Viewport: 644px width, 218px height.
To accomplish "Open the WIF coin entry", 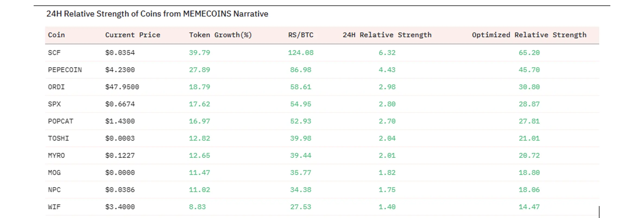I will tap(54, 207).
